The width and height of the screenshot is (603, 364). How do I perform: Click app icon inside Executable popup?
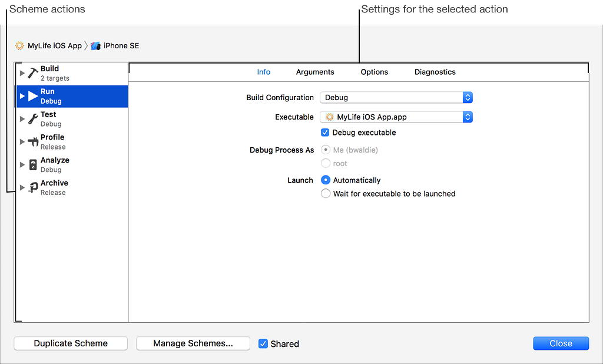(x=330, y=117)
